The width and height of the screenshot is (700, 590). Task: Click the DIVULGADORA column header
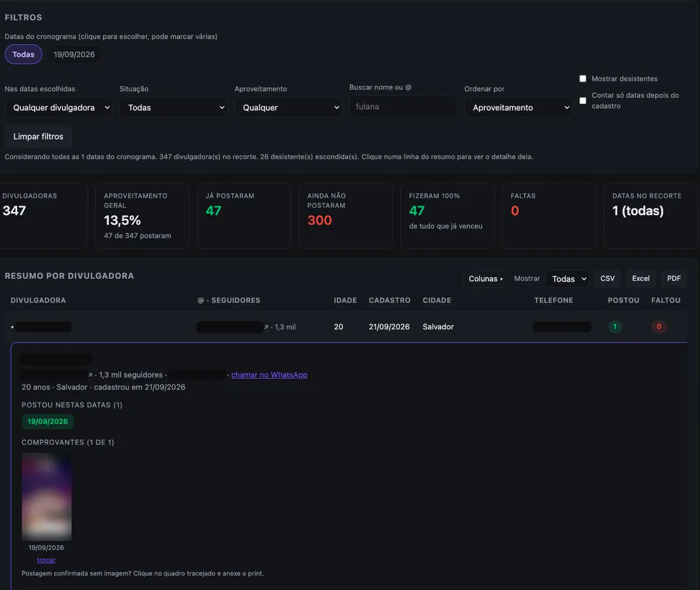[38, 300]
